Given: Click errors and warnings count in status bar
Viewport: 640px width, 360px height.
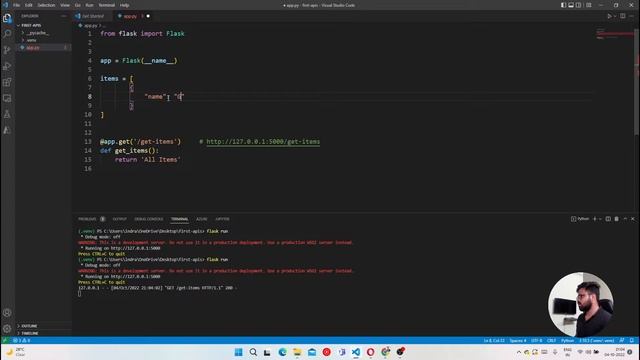Looking at the screenshot, I should tap(22, 340).
